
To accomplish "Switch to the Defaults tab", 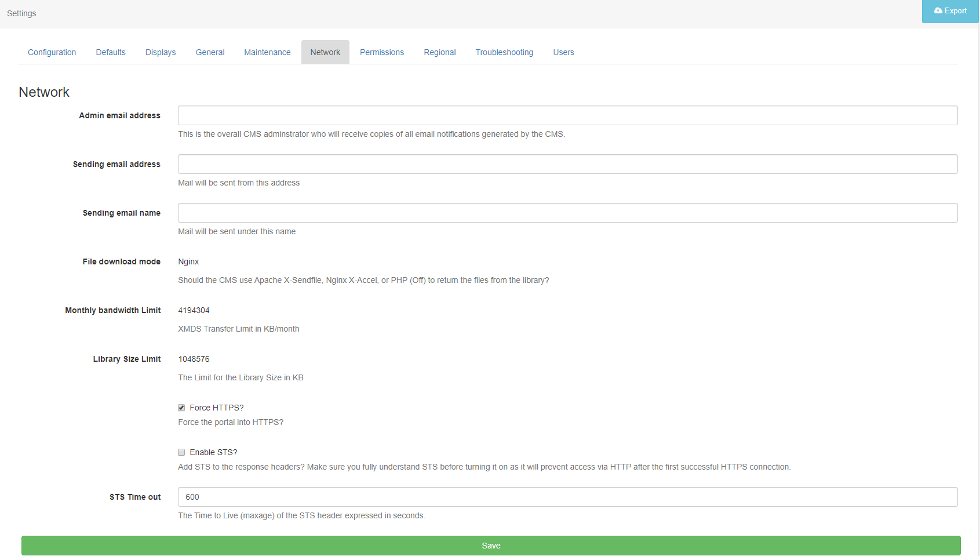I will [x=111, y=52].
